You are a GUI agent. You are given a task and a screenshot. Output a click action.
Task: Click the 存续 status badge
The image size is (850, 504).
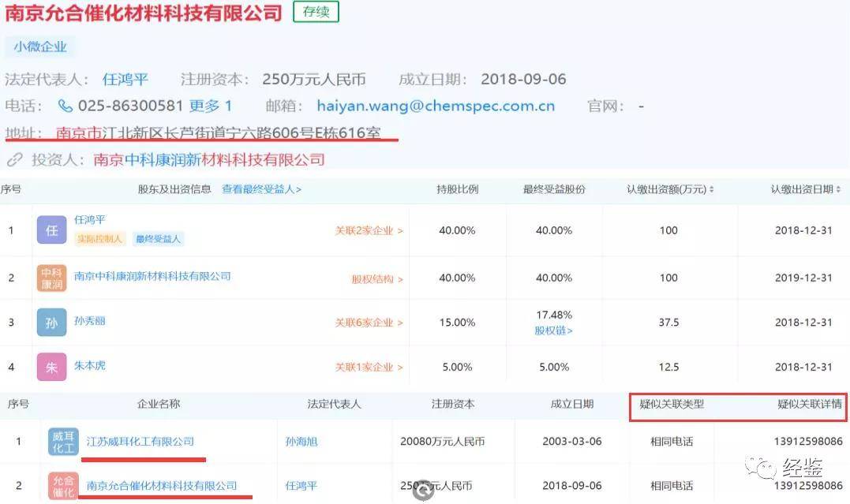[316, 12]
